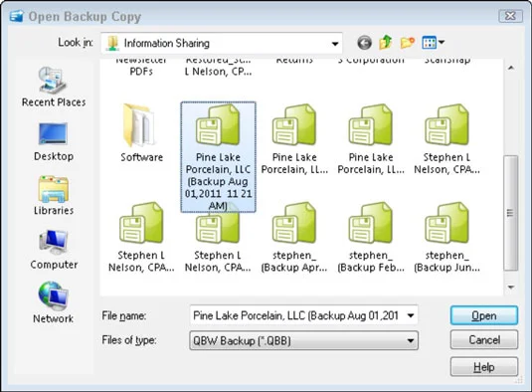Go up one folder level
This screenshot has height=392, width=532.
[386, 43]
